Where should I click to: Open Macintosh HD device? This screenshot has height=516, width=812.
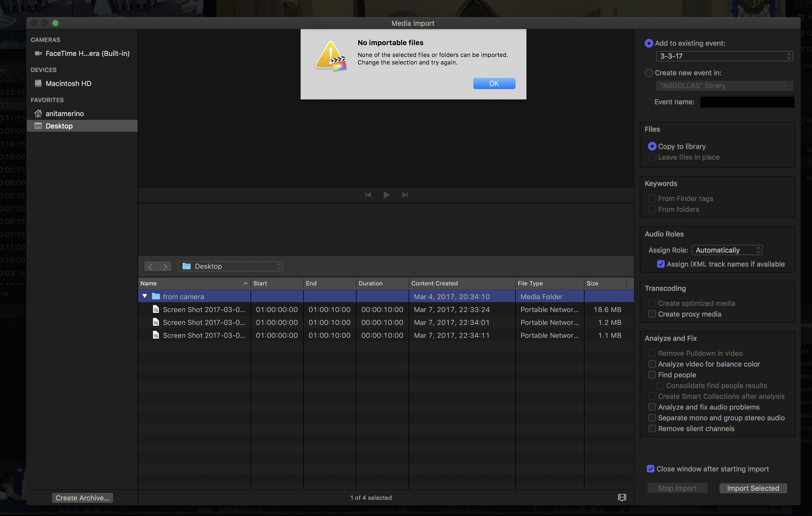point(68,84)
